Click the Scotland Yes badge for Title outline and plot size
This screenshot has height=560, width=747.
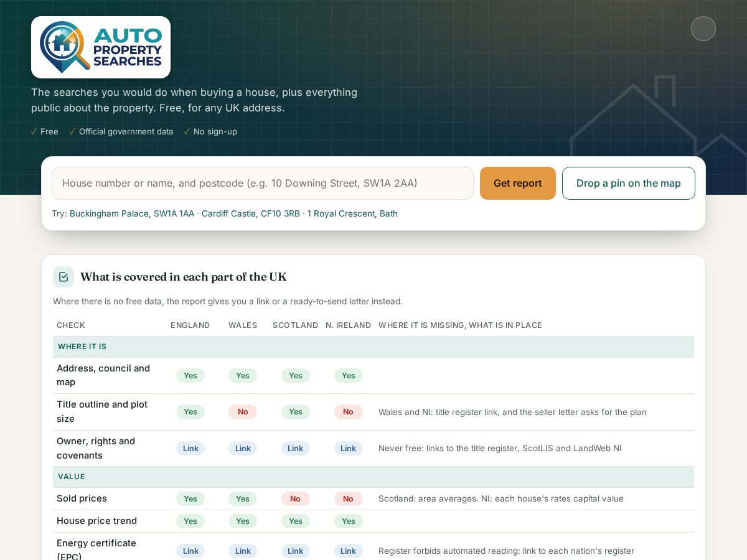pos(296,412)
